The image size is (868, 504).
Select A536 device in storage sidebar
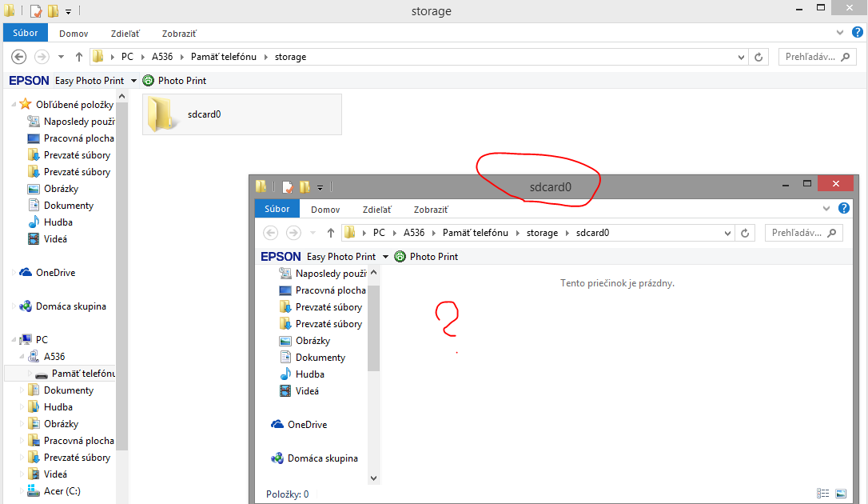coord(54,356)
